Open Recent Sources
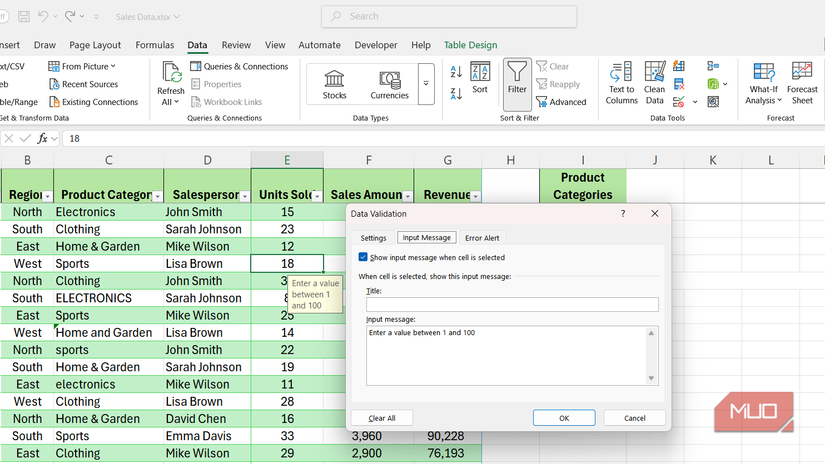Screen dimensions: 825x464 [83, 84]
